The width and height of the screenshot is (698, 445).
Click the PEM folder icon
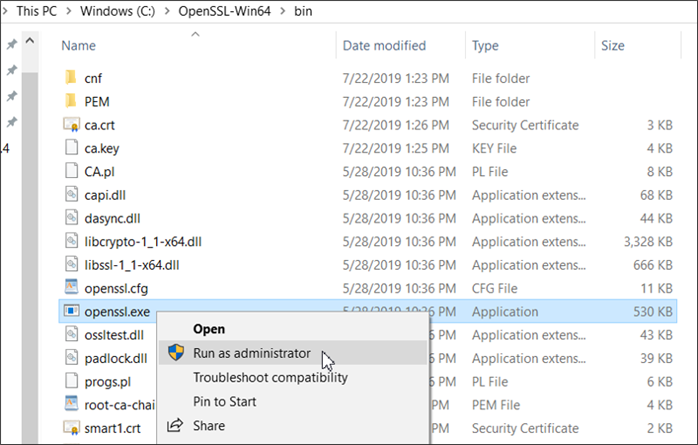click(x=71, y=101)
